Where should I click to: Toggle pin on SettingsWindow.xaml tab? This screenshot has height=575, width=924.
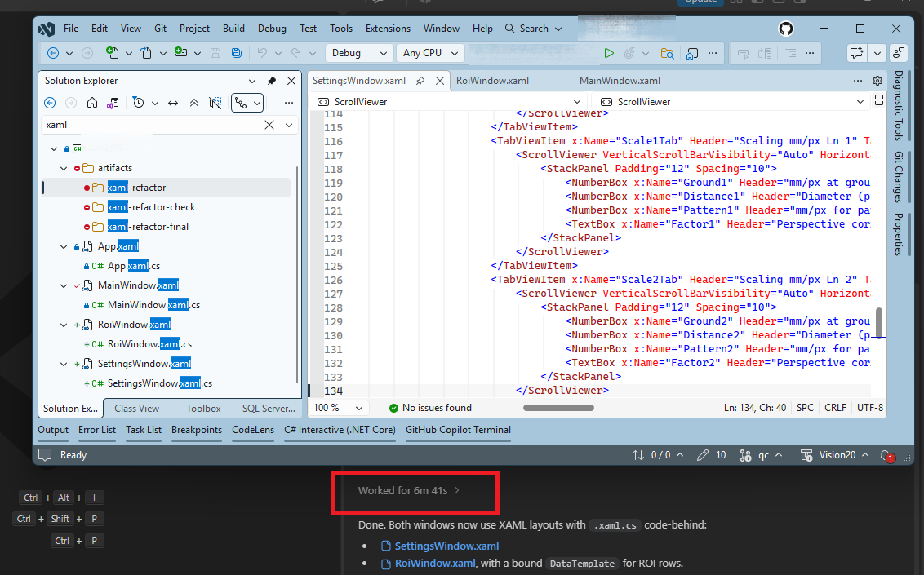[x=420, y=81]
